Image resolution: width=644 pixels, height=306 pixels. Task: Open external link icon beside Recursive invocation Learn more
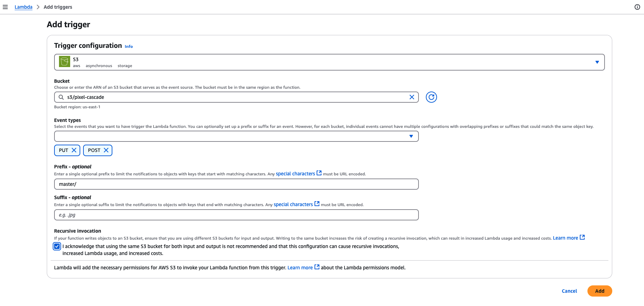point(582,238)
